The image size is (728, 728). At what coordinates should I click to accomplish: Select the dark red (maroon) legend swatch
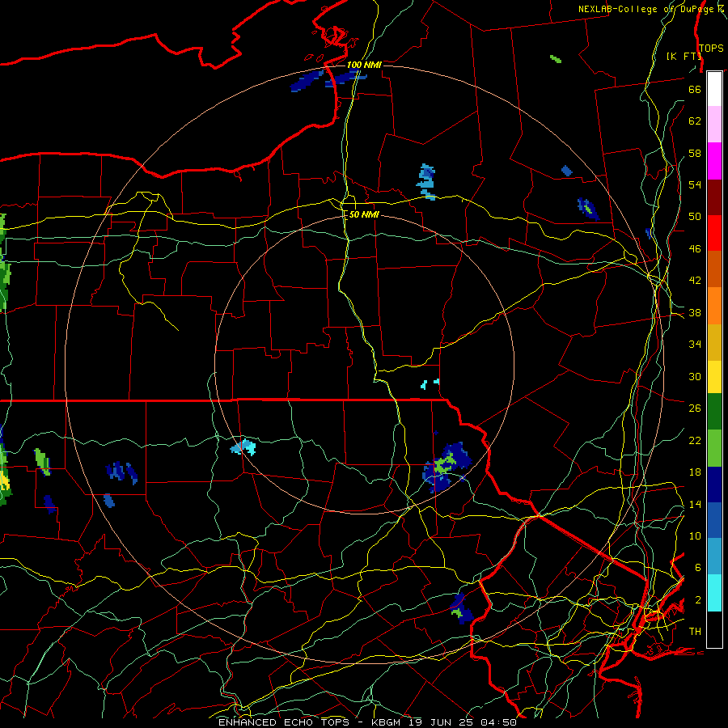714,197
